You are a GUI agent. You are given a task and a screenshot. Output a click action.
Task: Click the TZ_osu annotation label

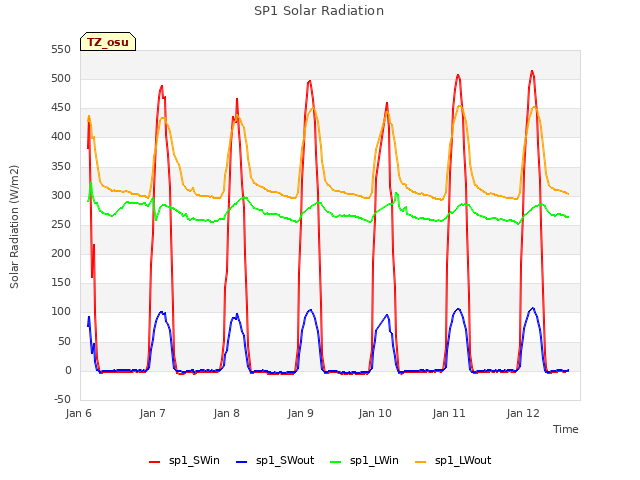(108, 42)
